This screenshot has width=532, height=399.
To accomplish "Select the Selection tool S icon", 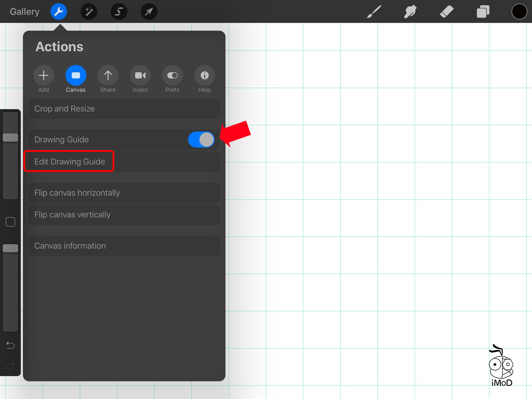I will pyautogui.click(x=119, y=12).
